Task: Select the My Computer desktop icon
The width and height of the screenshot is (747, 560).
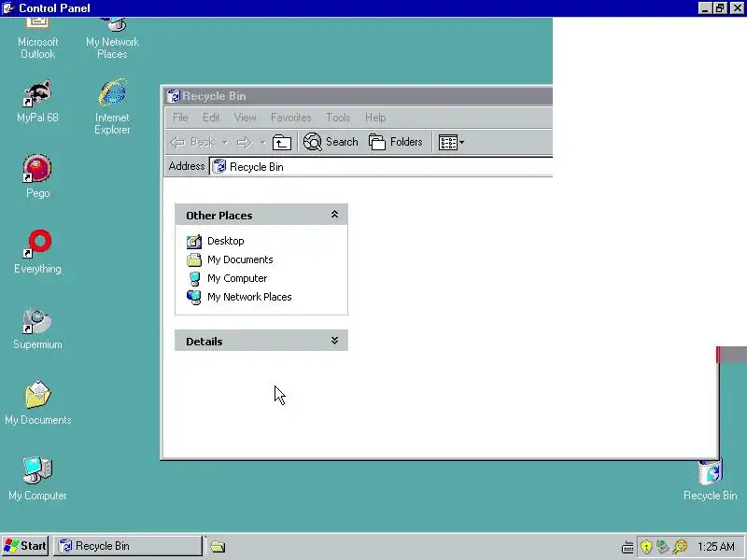Action: [x=37, y=479]
